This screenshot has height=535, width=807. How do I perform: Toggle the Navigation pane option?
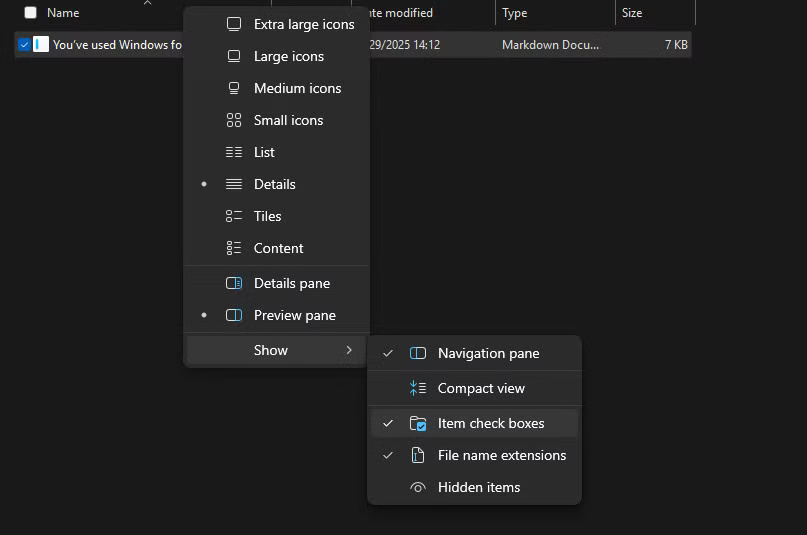[488, 353]
